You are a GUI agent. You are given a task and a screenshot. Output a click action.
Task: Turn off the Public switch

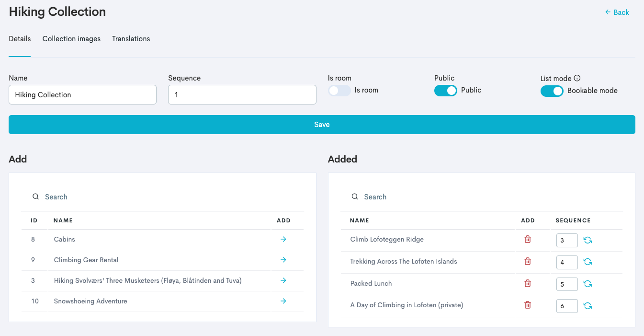[446, 91]
